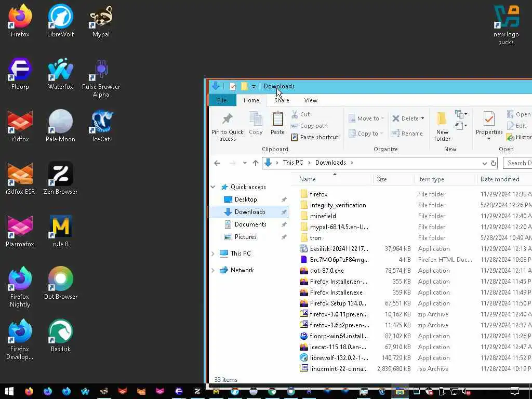Click File Explorer in the taskbar
Image resolution: width=532 pixels, height=399 pixels.
400,391
